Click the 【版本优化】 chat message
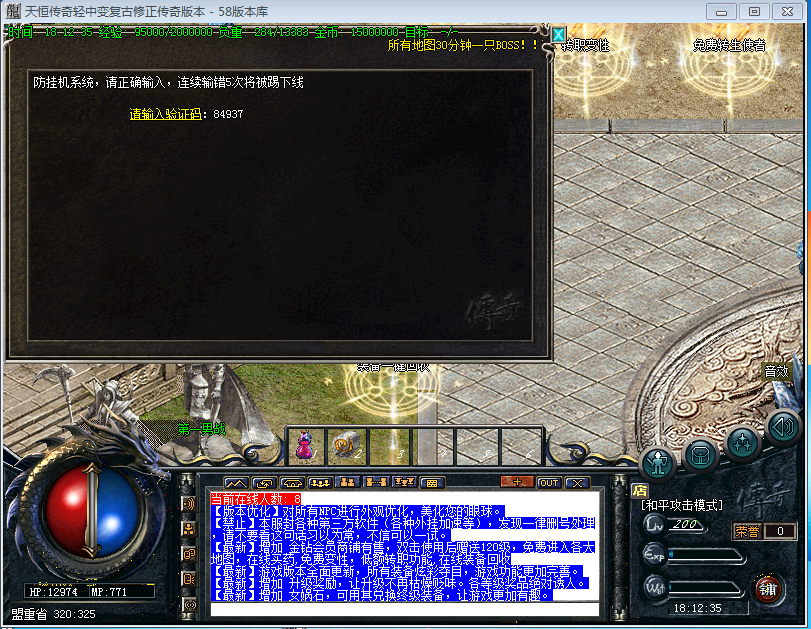 pyautogui.click(x=357, y=511)
